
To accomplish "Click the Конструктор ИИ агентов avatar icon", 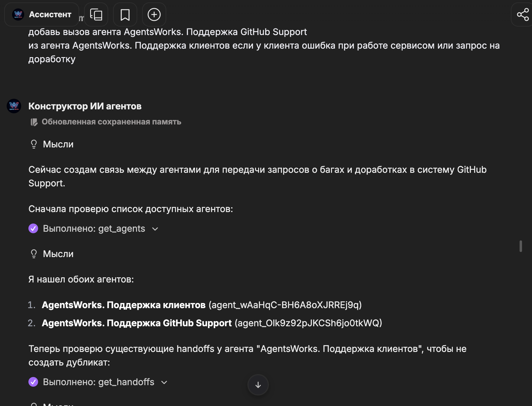I will tap(14, 106).
